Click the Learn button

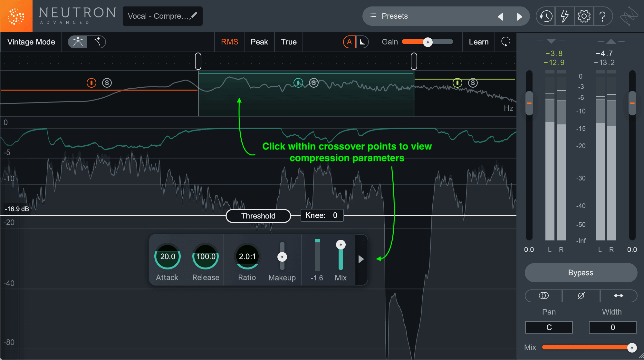pos(479,42)
